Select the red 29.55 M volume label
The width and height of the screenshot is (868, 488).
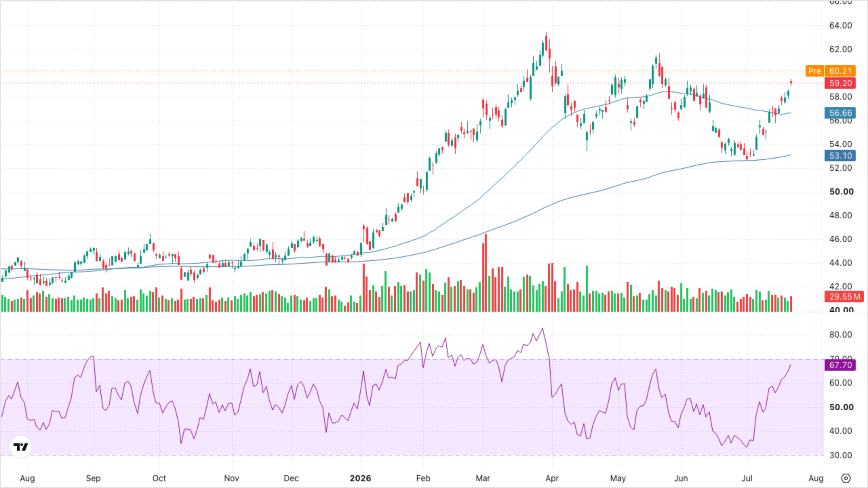coord(844,297)
